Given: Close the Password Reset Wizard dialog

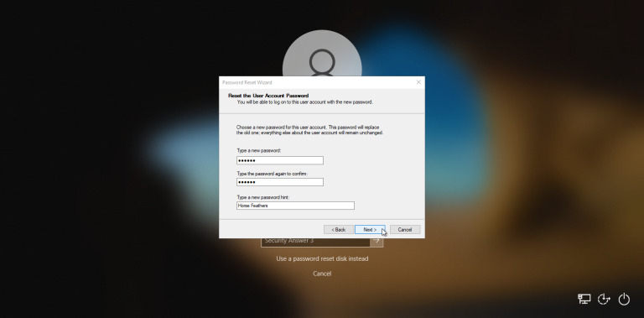Looking at the screenshot, I should (418, 82).
